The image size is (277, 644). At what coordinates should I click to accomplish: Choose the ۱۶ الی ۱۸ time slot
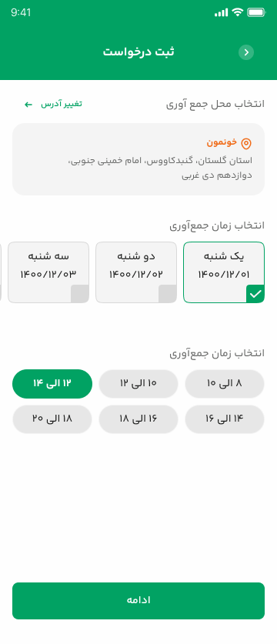click(138, 419)
